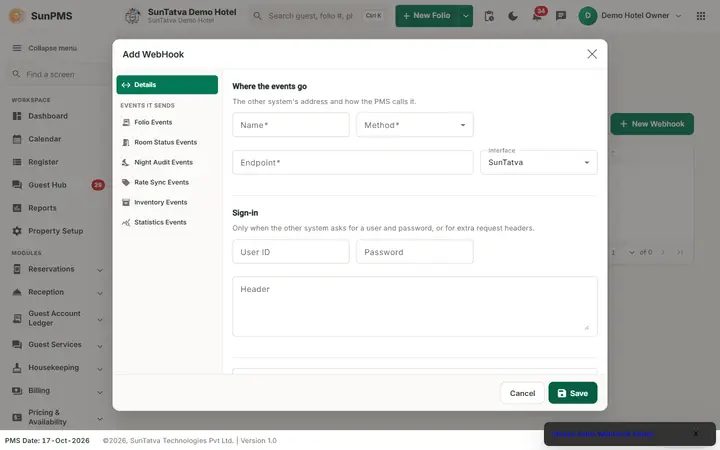Expand the Reception module
The image size is (720, 450).
click(x=100, y=293)
